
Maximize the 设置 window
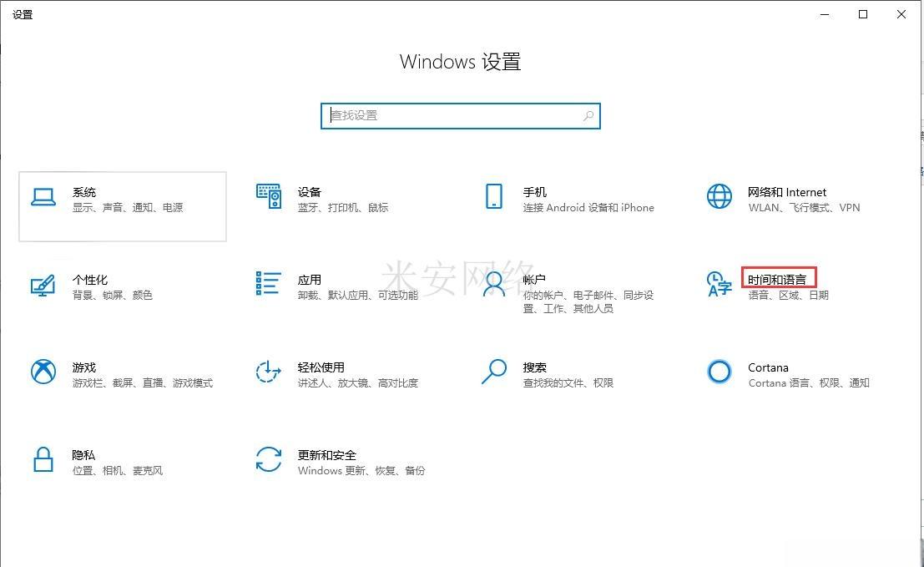tap(863, 14)
